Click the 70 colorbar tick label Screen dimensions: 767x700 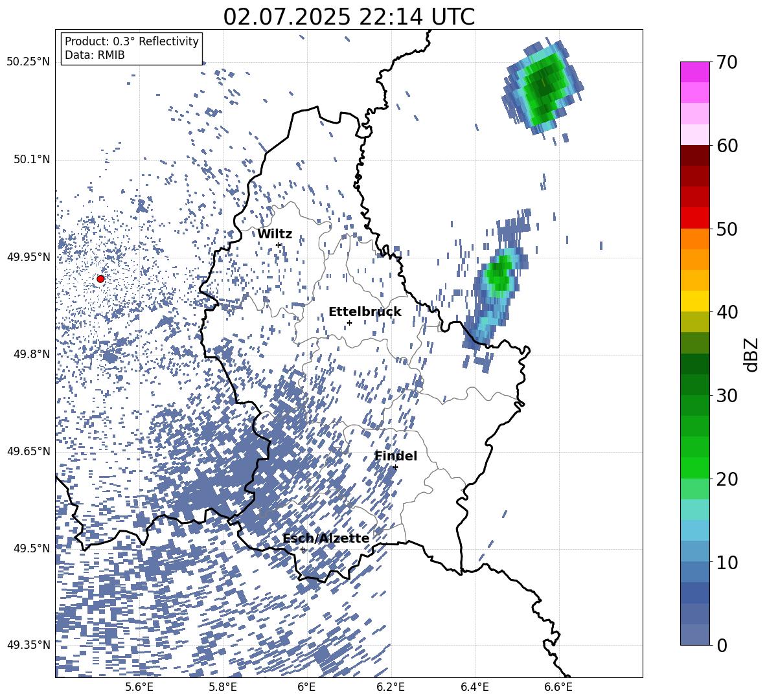(726, 62)
